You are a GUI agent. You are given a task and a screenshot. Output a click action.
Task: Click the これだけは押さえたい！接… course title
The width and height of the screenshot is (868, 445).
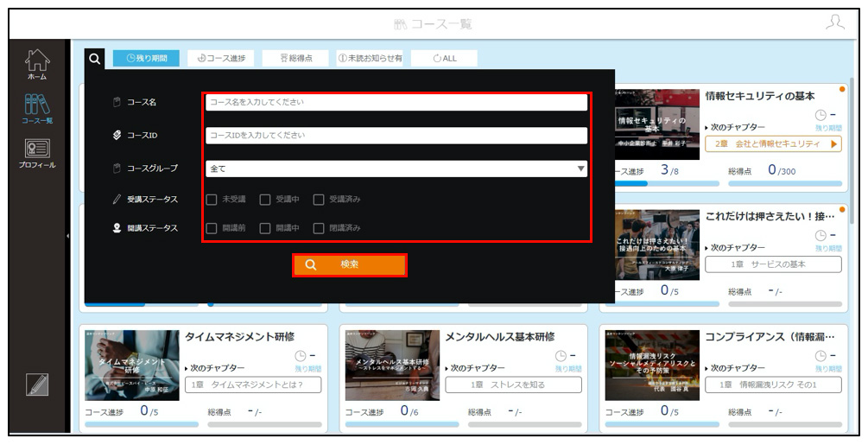click(770, 216)
